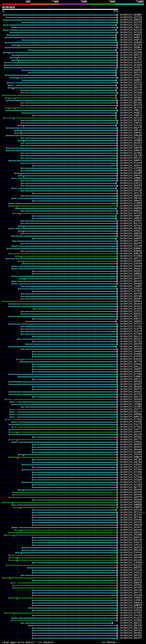Image resolution: width=146 pixels, height=644 pixels.
Task: Select the truncated label UniRef100_UPI000..
Action: pyautogui.click(x=132, y=512)
